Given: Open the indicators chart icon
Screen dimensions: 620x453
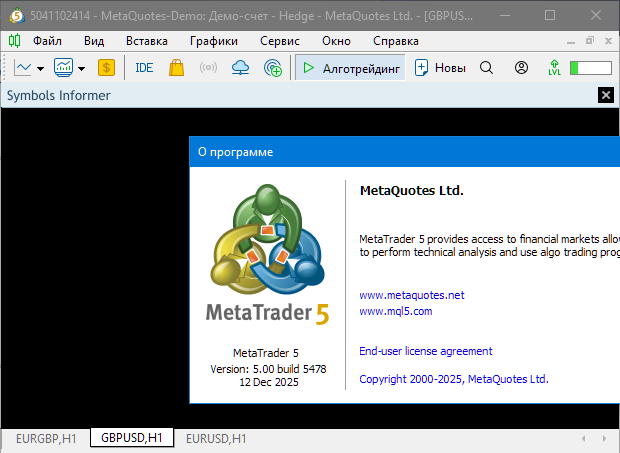Looking at the screenshot, I should click(63, 68).
